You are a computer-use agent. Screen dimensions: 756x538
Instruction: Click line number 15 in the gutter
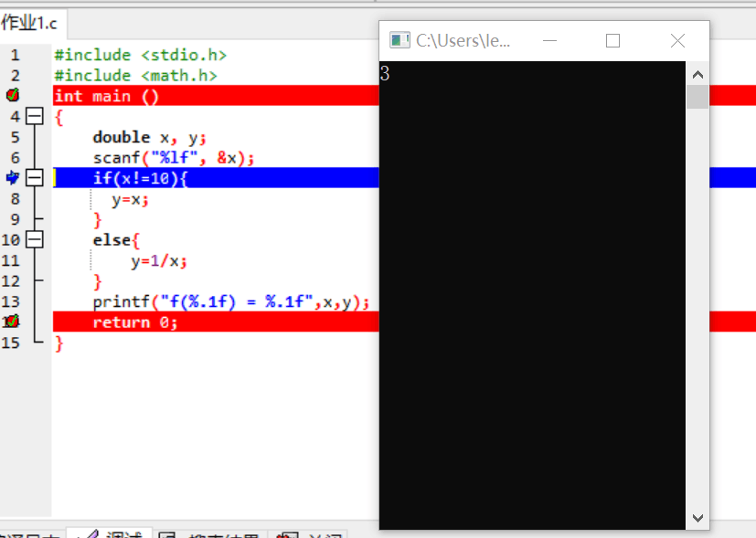[10, 343]
